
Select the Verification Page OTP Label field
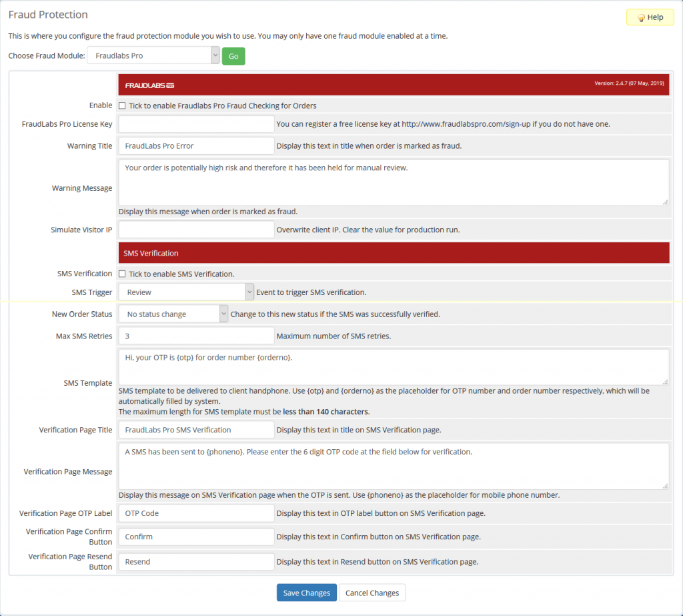[x=195, y=513]
